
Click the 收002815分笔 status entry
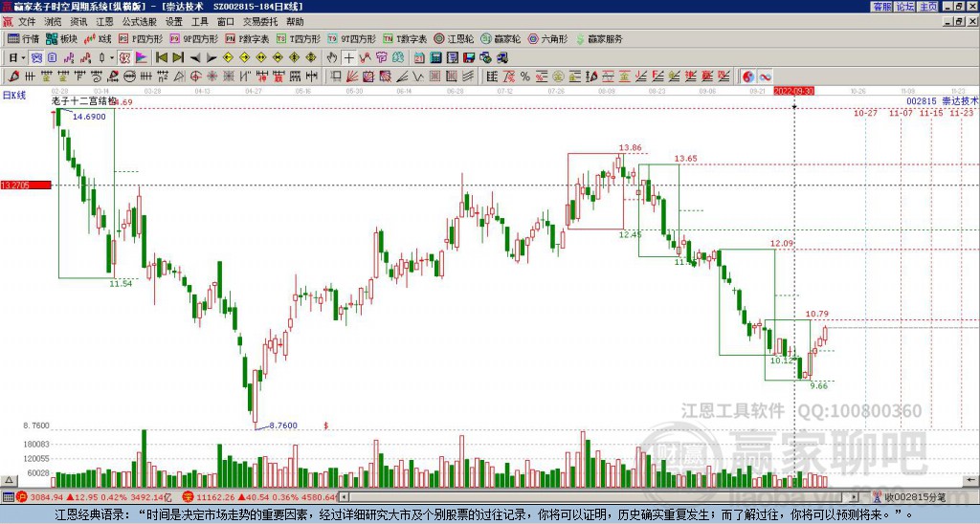[x=910, y=497]
